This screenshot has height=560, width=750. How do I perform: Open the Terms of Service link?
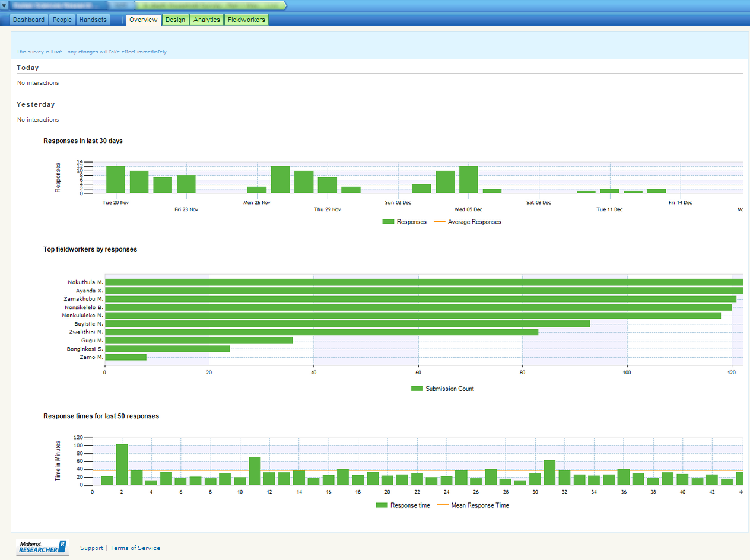pos(135,548)
